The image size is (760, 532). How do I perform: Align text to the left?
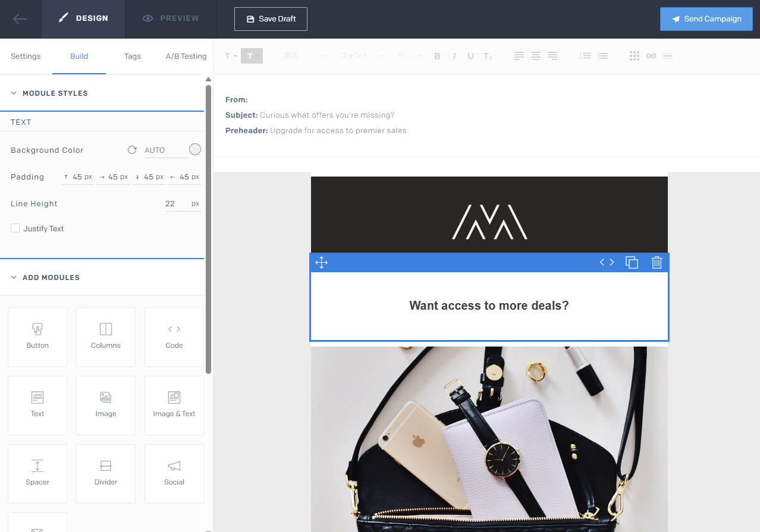pyautogui.click(x=519, y=56)
